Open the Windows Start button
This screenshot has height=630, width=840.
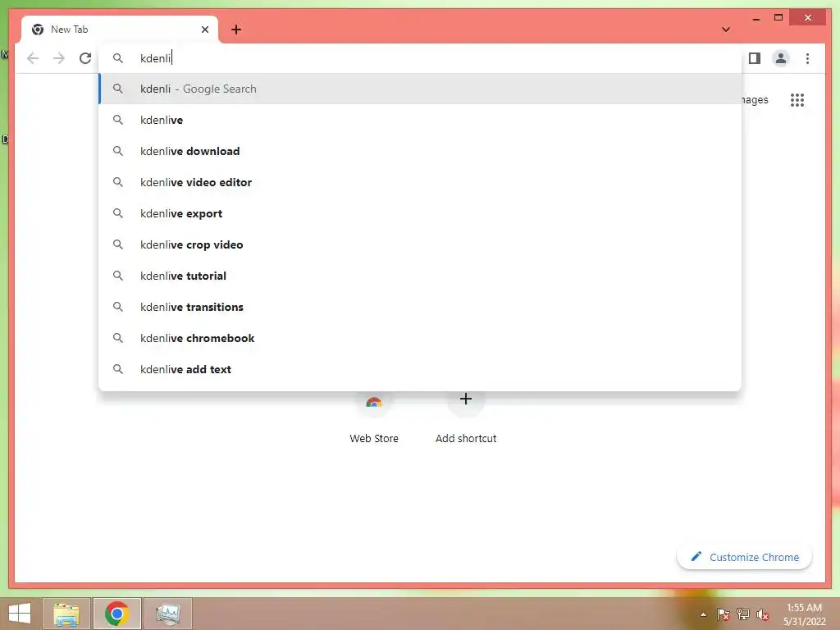pos(20,614)
